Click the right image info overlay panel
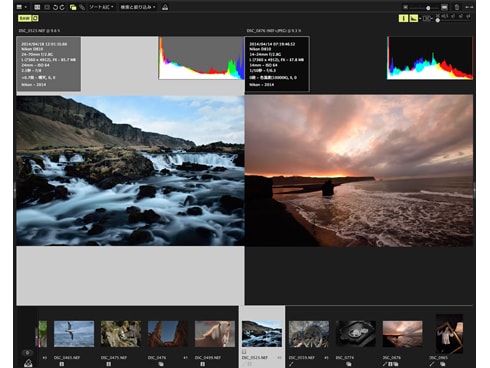 pos(277,64)
